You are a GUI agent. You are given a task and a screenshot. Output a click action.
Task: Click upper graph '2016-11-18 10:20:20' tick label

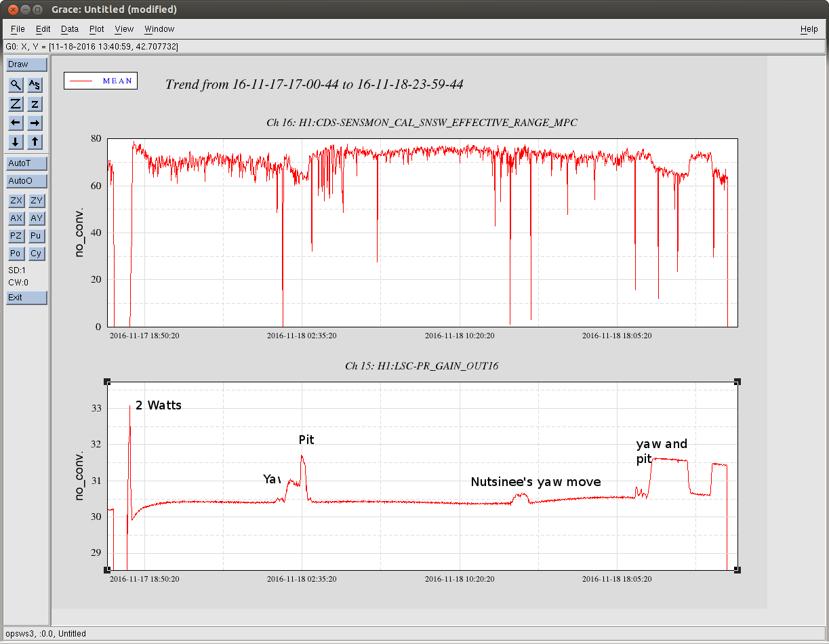click(460, 336)
